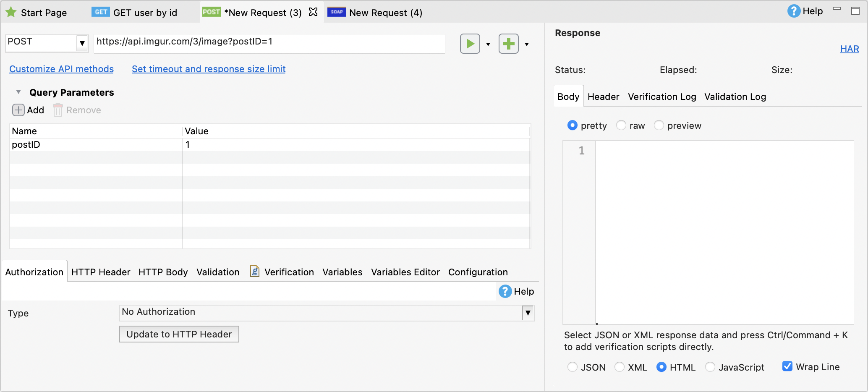This screenshot has height=392, width=868.
Task: Close the New Request (3) tab
Action: click(x=313, y=12)
